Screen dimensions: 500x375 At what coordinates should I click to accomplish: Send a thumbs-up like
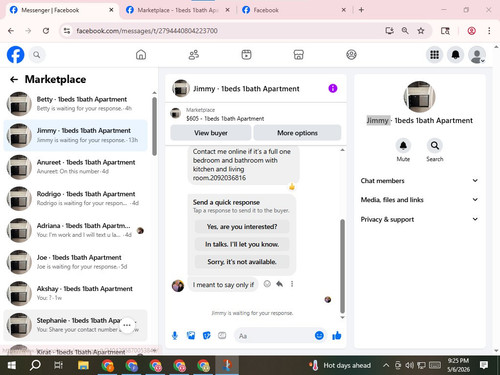pyautogui.click(x=337, y=335)
